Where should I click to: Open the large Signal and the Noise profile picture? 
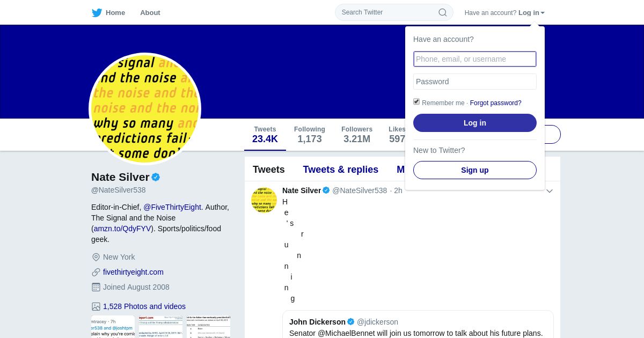point(145,109)
